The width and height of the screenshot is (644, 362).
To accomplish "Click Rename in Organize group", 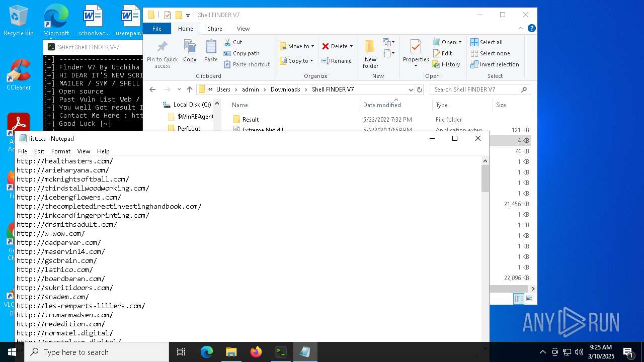I will (337, 61).
